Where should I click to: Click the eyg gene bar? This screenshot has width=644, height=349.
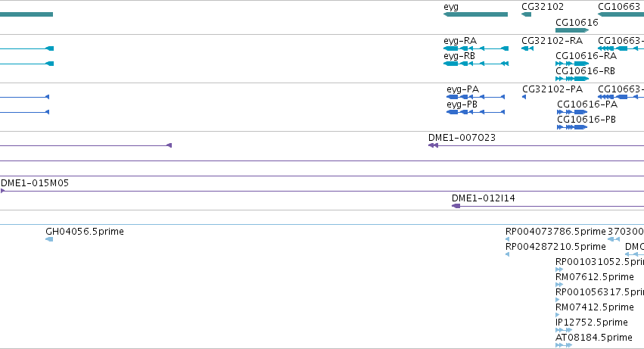pos(475,14)
